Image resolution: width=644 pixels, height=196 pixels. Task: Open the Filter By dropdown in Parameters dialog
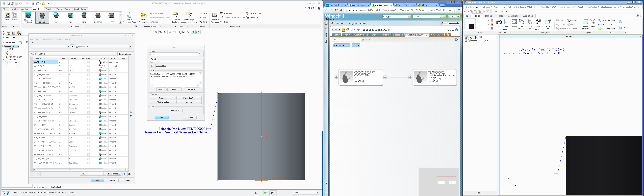115,54
